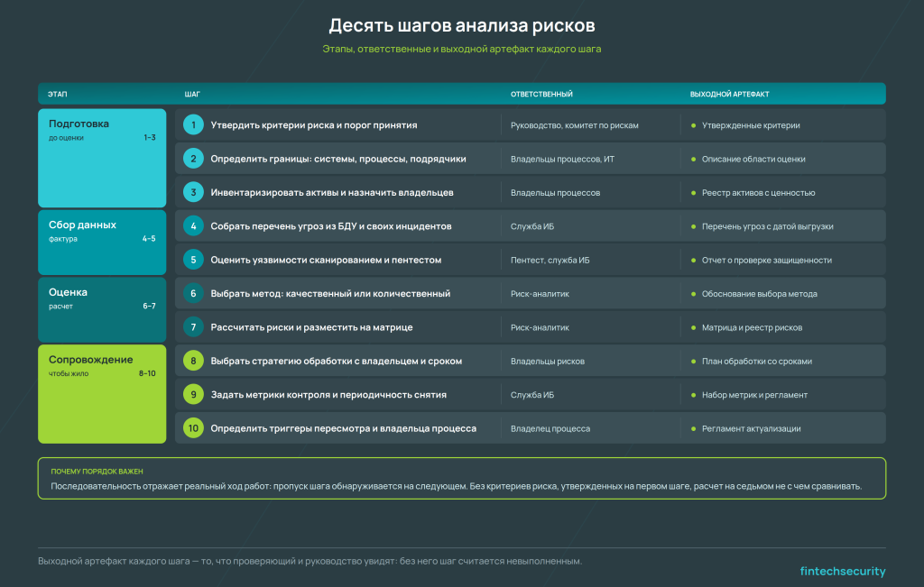Select the Подготовка stage card
The height and width of the screenshot is (587, 924).
102,158
